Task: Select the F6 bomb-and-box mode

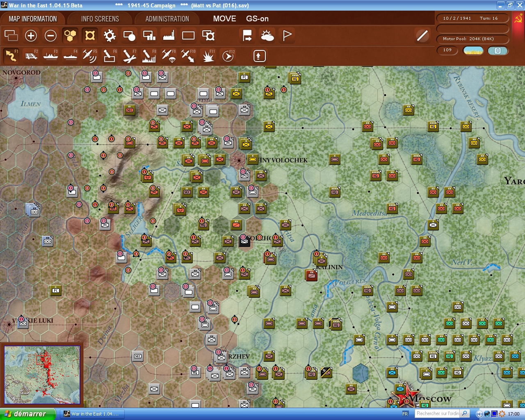Action: tap(110, 56)
